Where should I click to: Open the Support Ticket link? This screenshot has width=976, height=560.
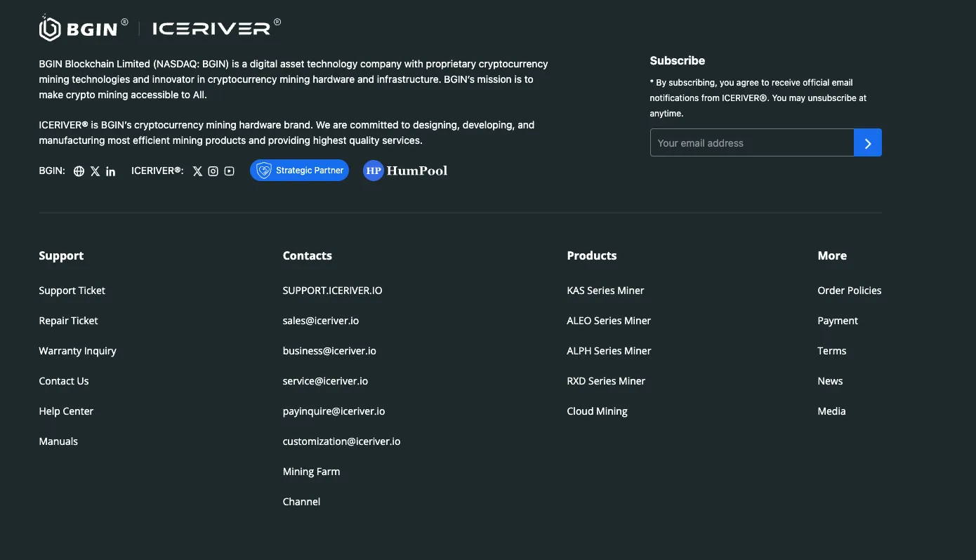72,291
